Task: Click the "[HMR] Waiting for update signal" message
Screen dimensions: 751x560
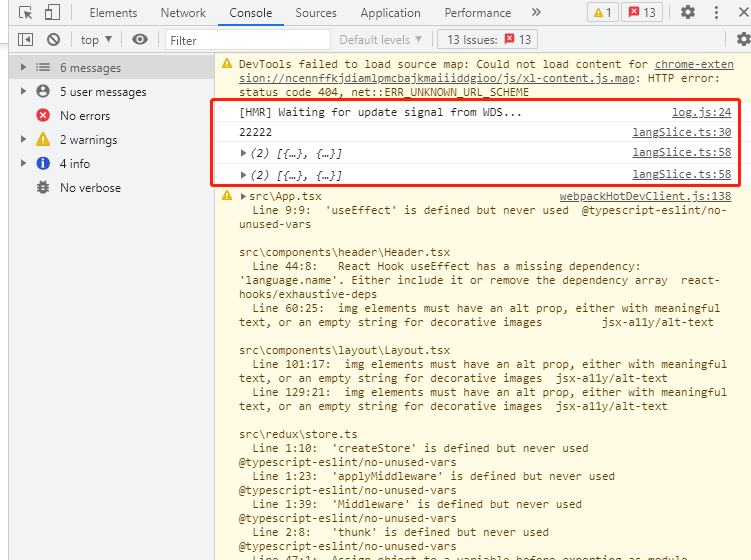Action: (x=380, y=112)
